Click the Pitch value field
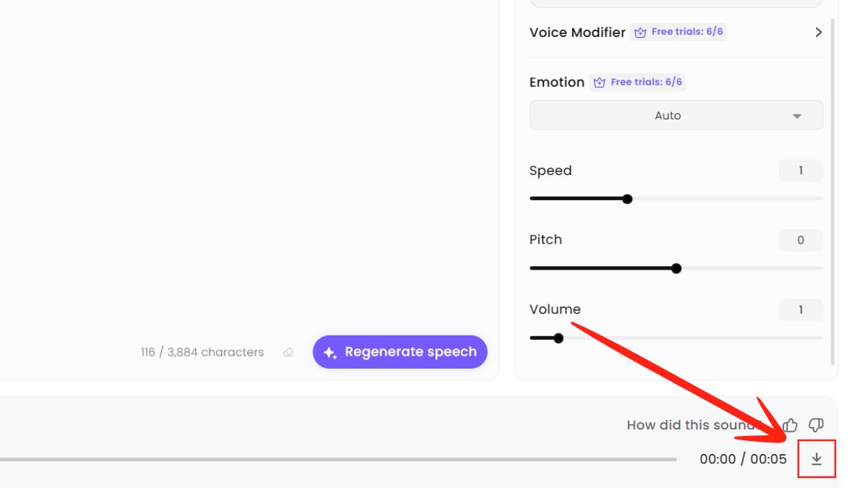The image size is (868, 488). click(x=801, y=240)
